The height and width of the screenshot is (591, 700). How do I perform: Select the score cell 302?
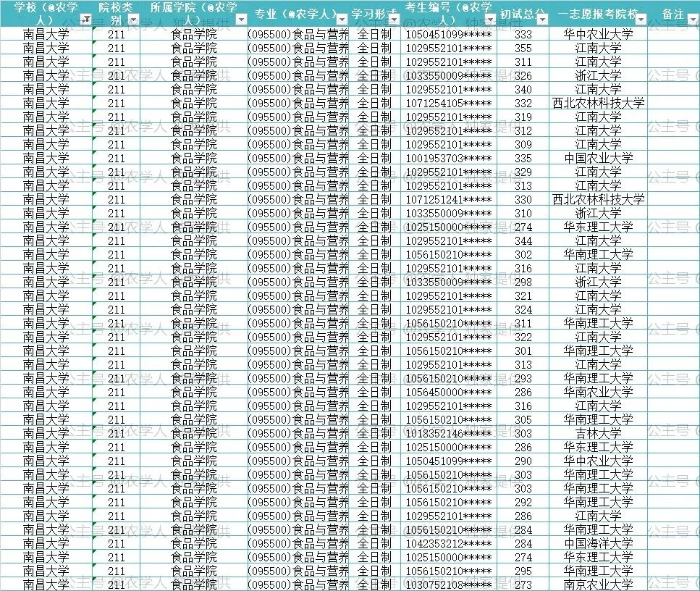523,255
